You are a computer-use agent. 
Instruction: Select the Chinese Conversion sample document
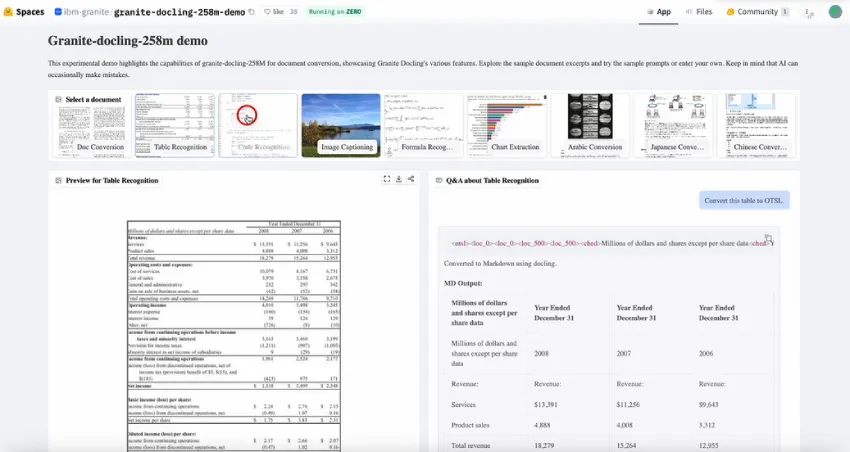pyautogui.click(x=756, y=126)
